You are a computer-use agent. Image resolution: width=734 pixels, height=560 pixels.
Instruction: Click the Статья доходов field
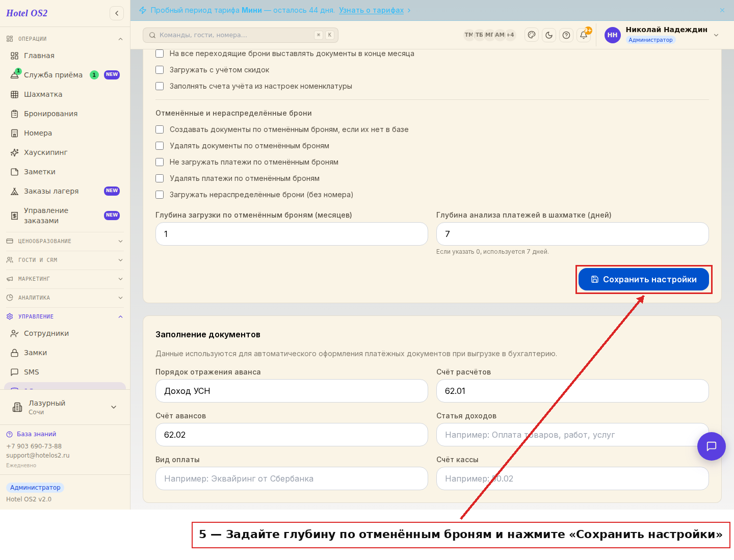[x=572, y=435]
